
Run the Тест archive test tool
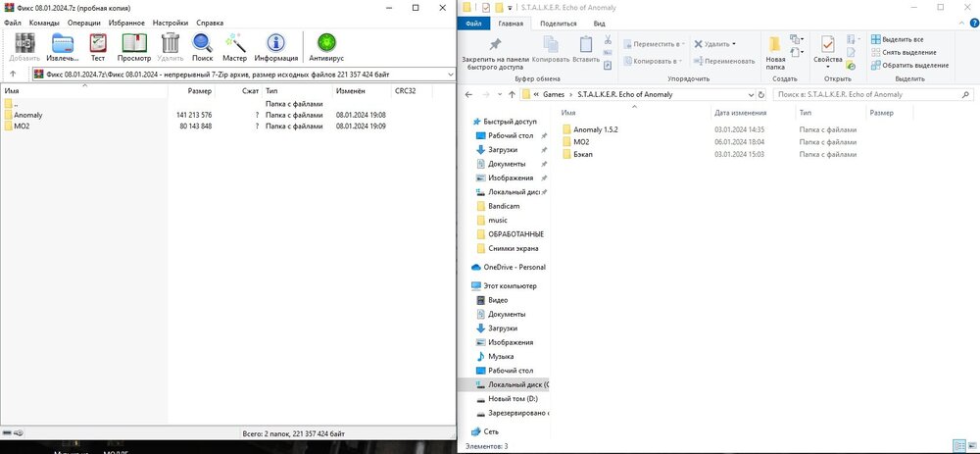tap(98, 46)
